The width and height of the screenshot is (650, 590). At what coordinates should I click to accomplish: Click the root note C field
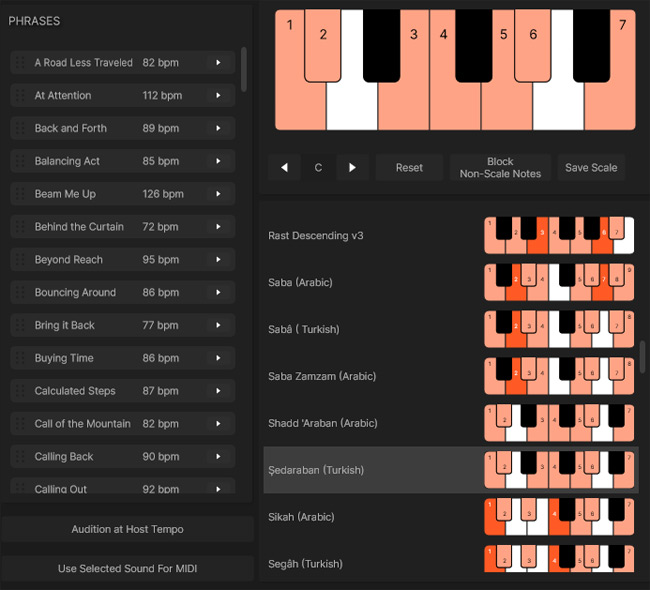pyautogui.click(x=318, y=168)
